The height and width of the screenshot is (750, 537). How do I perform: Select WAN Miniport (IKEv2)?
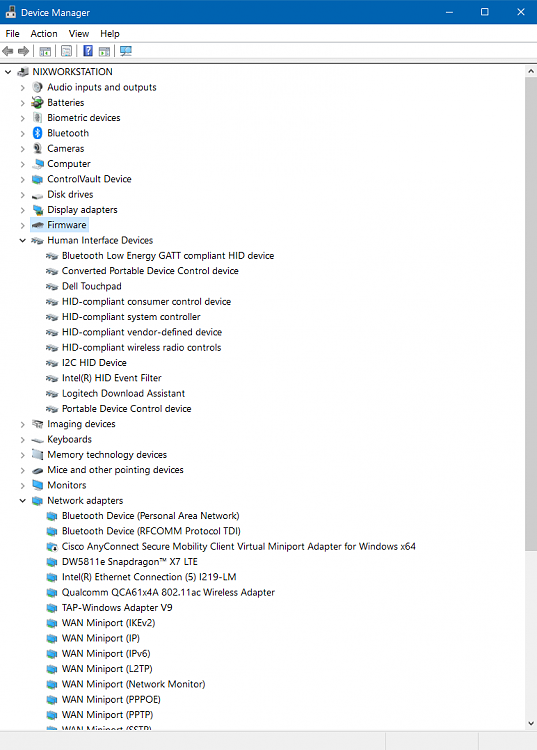point(109,623)
